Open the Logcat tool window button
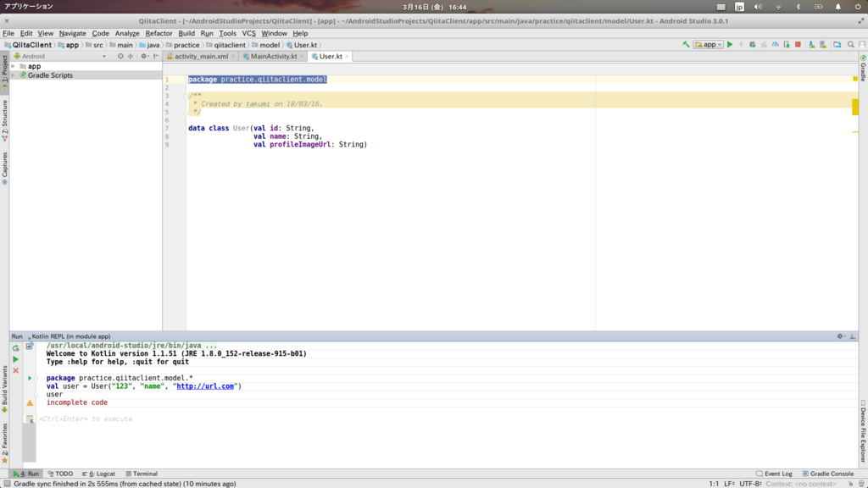868x488 pixels. [98, 474]
